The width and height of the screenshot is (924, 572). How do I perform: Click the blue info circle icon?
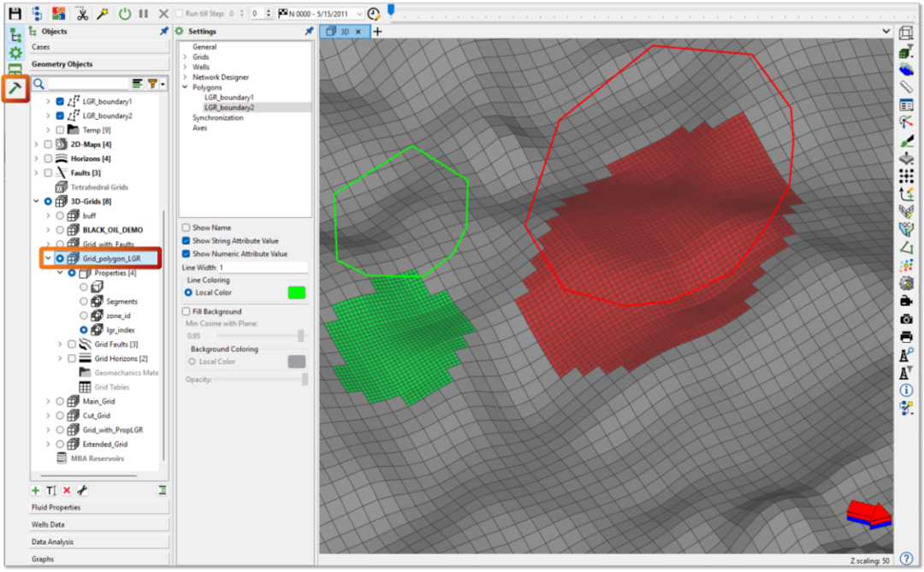point(906,391)
